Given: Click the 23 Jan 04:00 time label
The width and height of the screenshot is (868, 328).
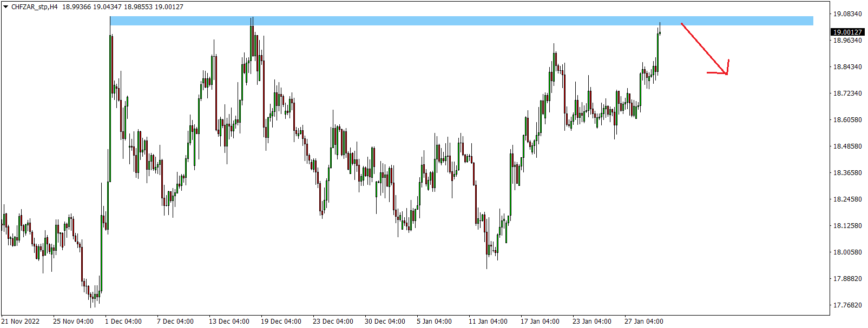Looking at the screenshot, I should (x=591, y=322).
